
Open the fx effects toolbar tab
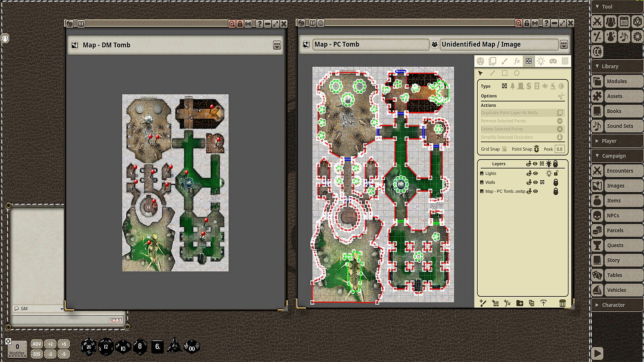click(x=517, y=61)
